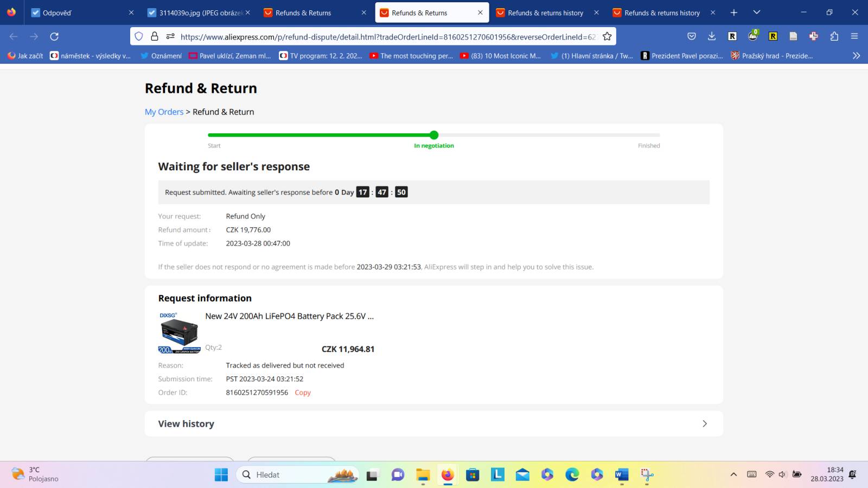Open the chat app on the taskbar
Viewport: 868px width, 488px height.
tap(398, 475)
